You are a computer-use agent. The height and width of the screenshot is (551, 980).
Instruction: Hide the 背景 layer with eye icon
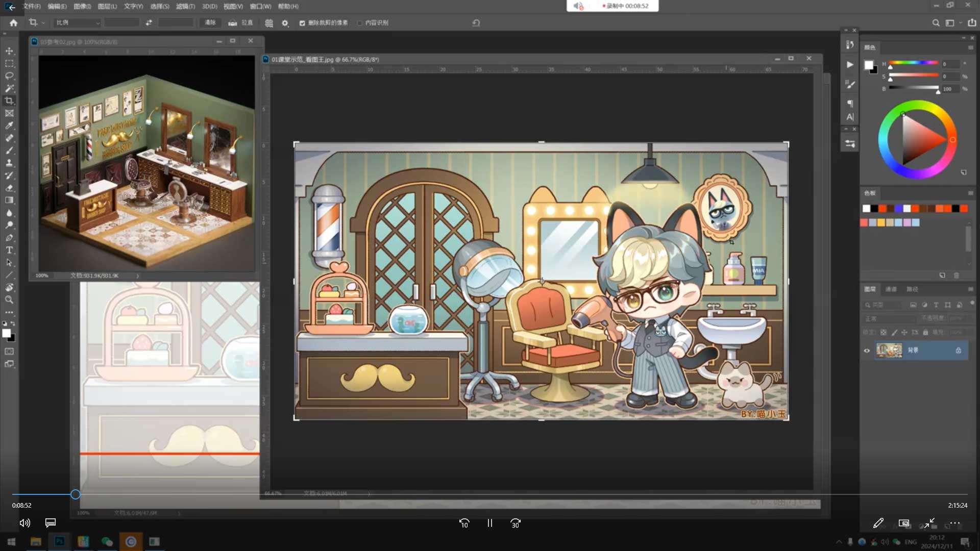pos(867,350)
